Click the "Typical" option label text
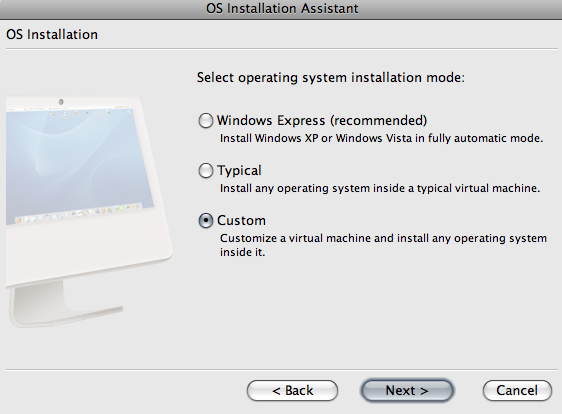 [239, 171]
